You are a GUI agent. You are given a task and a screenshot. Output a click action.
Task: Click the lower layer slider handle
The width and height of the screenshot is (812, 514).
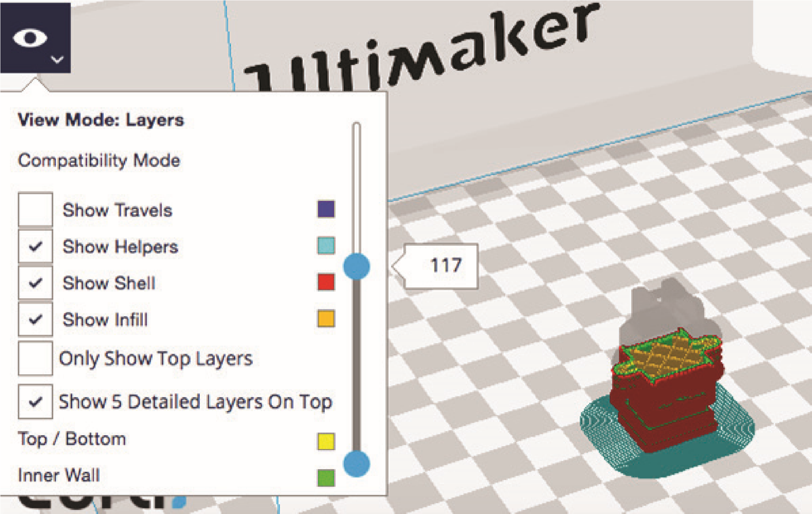click(x=356, y=464)
